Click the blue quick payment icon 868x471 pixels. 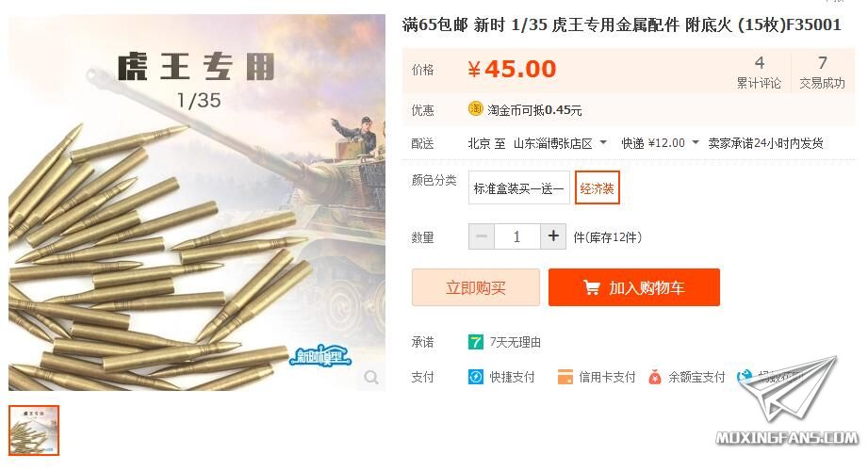(476, 377)
